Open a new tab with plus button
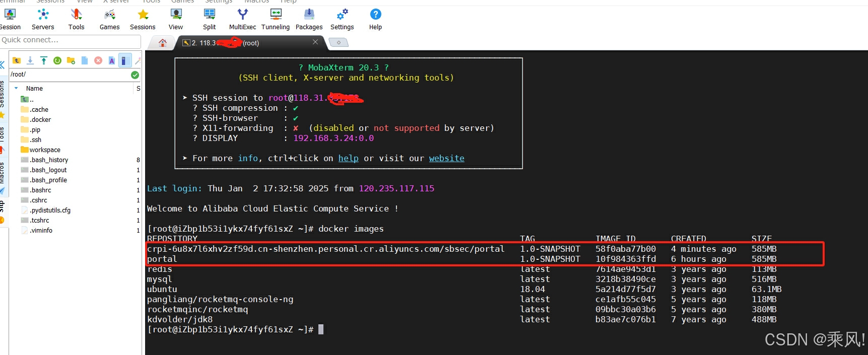This screenshot has height=355, width=868. 339,43
